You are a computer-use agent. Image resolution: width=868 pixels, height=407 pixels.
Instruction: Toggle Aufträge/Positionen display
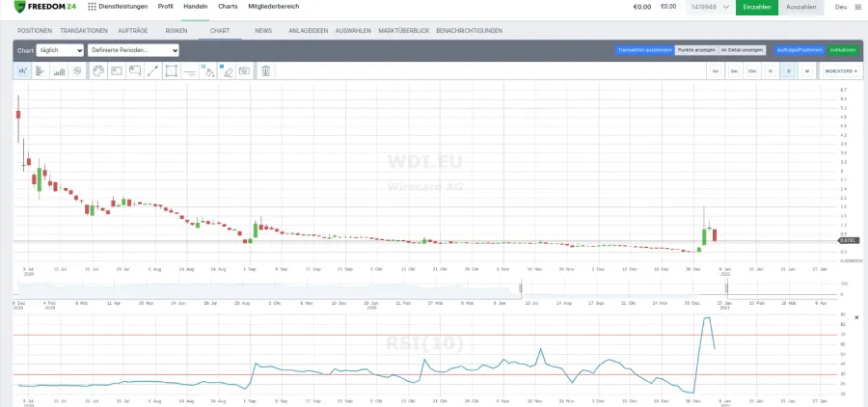coord(800,50)
